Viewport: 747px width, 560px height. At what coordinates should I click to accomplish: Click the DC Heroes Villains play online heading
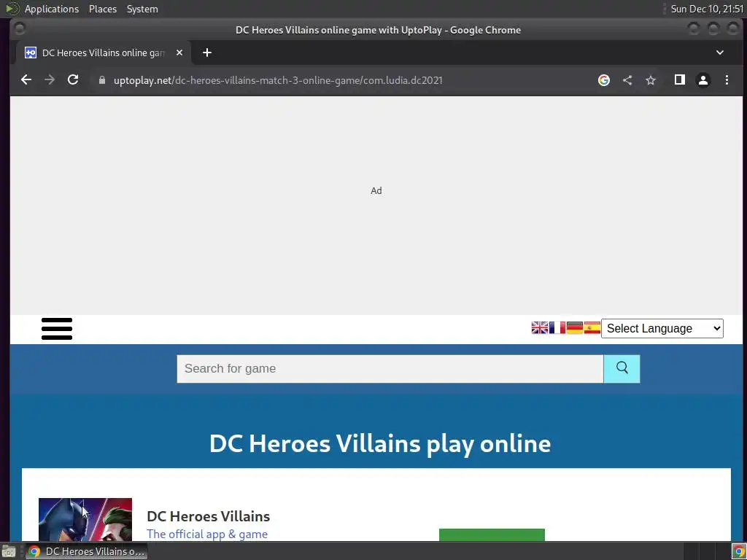coord(380,444)
